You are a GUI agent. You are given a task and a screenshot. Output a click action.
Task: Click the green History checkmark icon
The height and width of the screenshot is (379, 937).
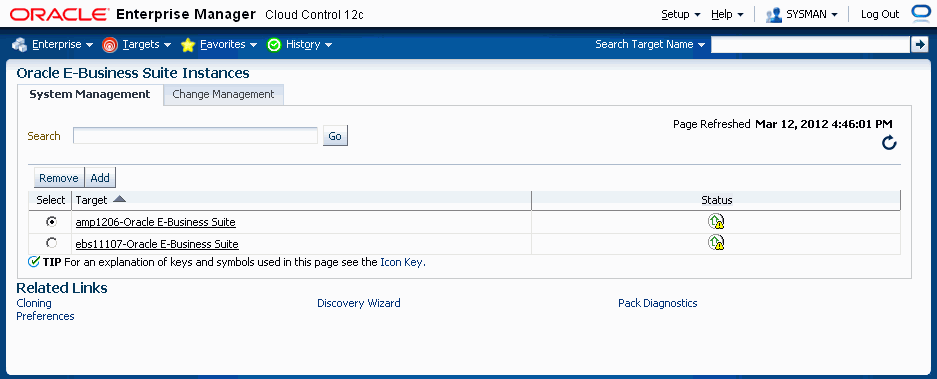click(274, 45)
